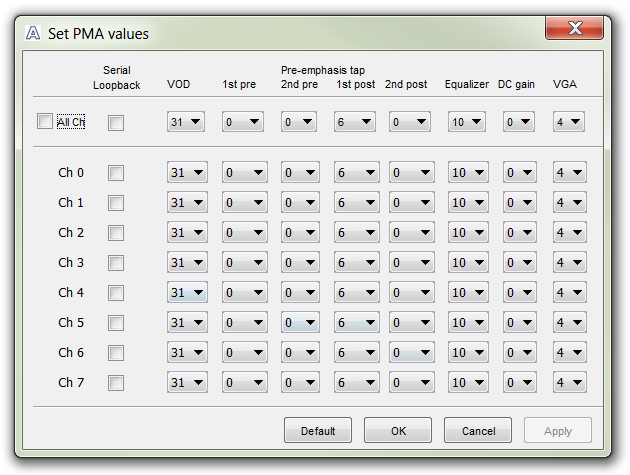
Task: Enable Serial Loopback for Ch 0
Action: [117, 173]
